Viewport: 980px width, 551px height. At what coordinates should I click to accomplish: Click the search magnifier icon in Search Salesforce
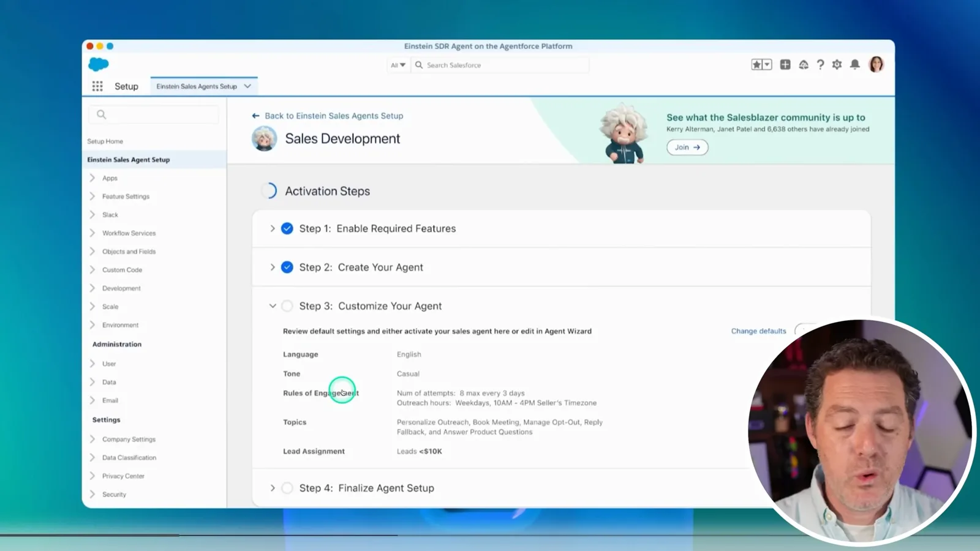click(x=419, y=65)
